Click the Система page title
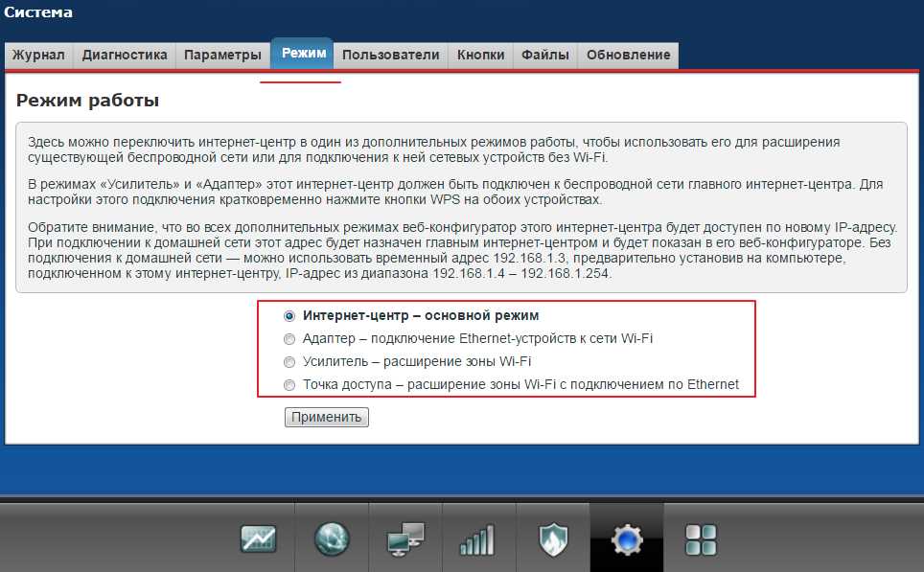 coord(38,12)
